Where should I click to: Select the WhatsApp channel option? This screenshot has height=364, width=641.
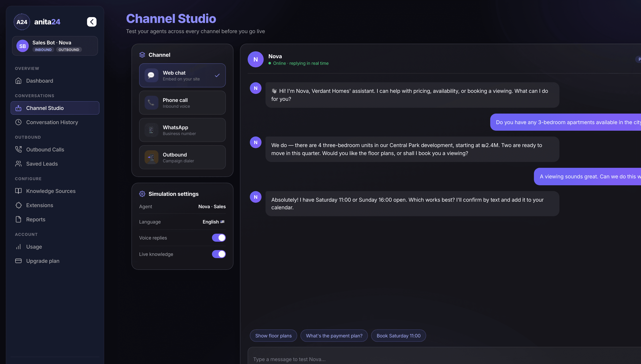click(x=182, y=130)
